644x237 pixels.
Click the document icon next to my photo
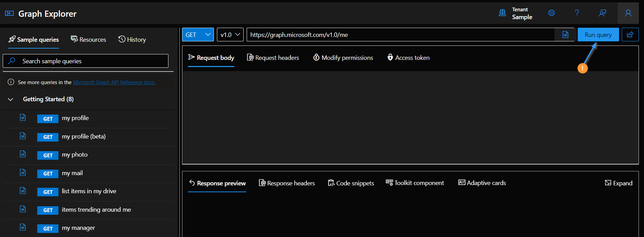coord(23,154)
